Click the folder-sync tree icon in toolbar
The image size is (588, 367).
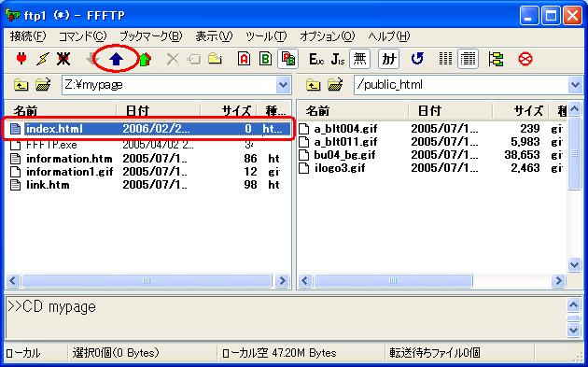496,59
